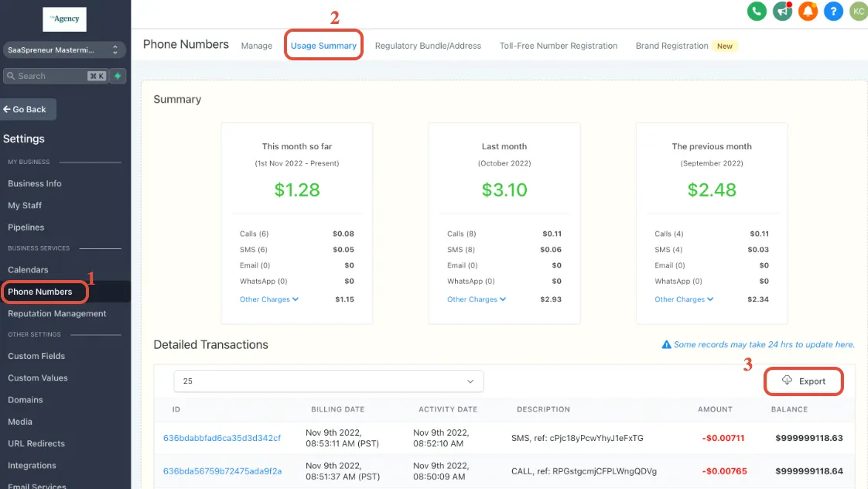Viewport: 868px width, 489px height.
Task: Click the BILLING DATE column header
Action: click(337, 409)
